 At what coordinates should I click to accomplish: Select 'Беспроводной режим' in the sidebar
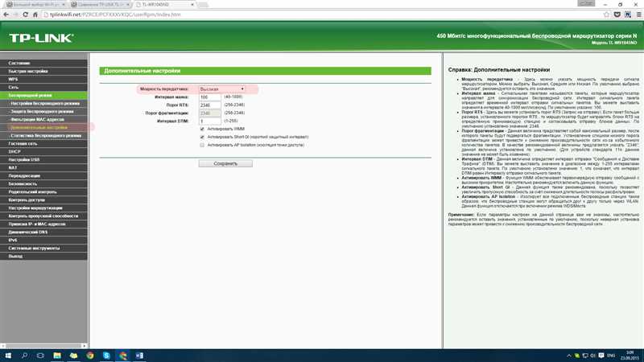pyautogui.click(x=44, y=95)
